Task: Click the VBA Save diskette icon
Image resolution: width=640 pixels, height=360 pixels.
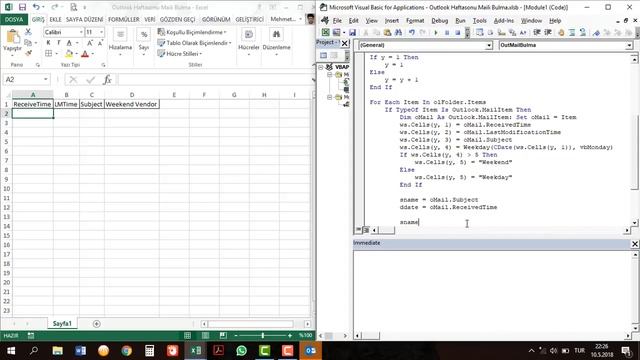Action: pos(352,32)
